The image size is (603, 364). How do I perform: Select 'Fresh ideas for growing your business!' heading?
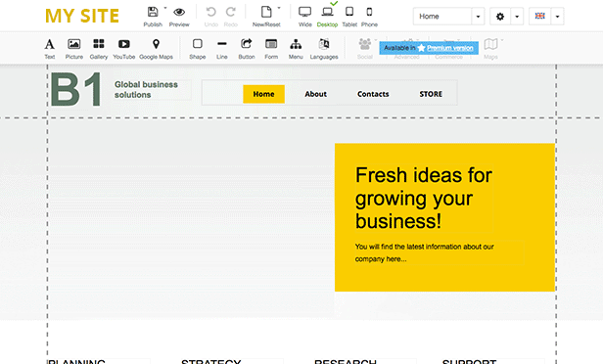pyautogui.click(x=424, y=198)
